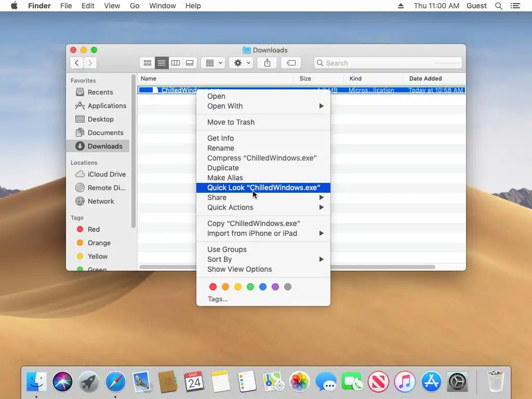Click Tags… in the context menu
This screenshot has width=532, height=399.
pos(218,299)
